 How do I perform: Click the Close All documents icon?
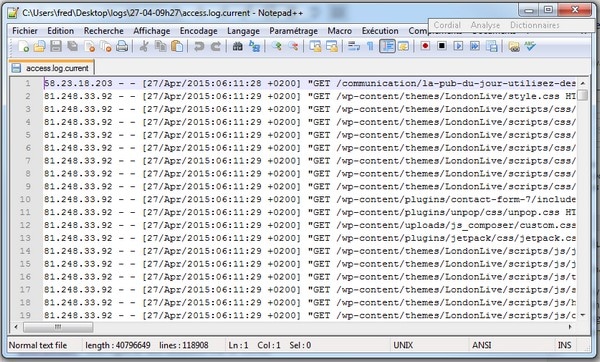pos(106,47)
